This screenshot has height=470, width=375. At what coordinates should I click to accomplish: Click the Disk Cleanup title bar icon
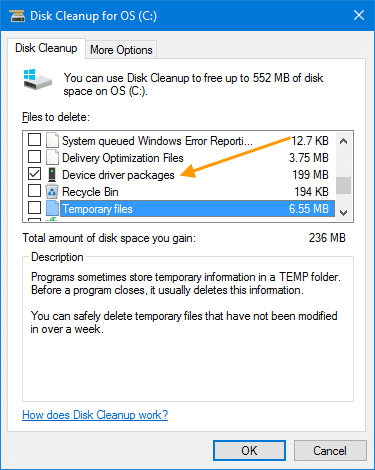(17, 16)
